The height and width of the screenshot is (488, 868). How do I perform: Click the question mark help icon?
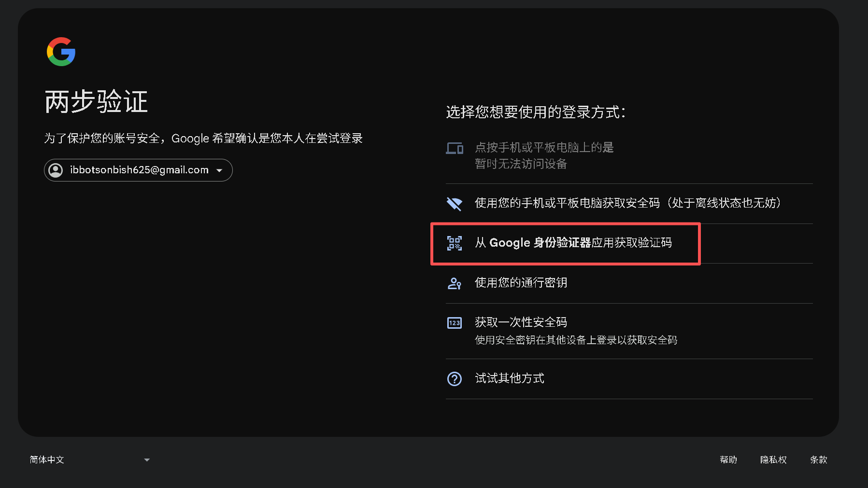[454, 379]
